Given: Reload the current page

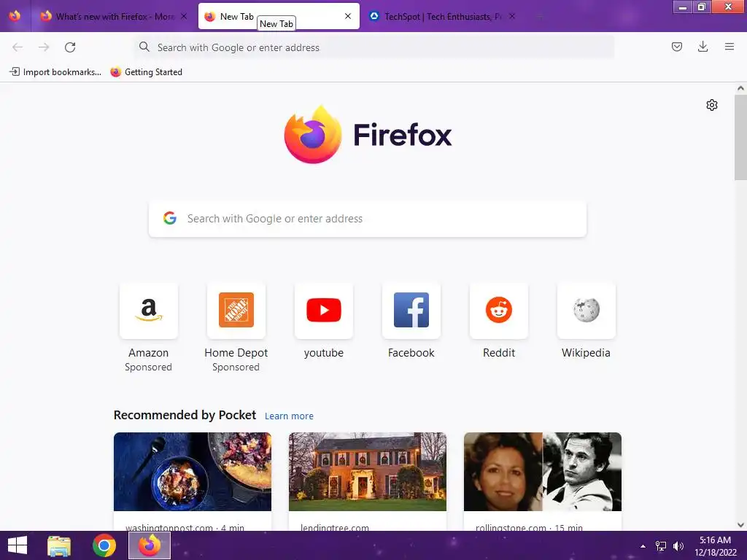Looking at the screenshot, I should [70, 47].
